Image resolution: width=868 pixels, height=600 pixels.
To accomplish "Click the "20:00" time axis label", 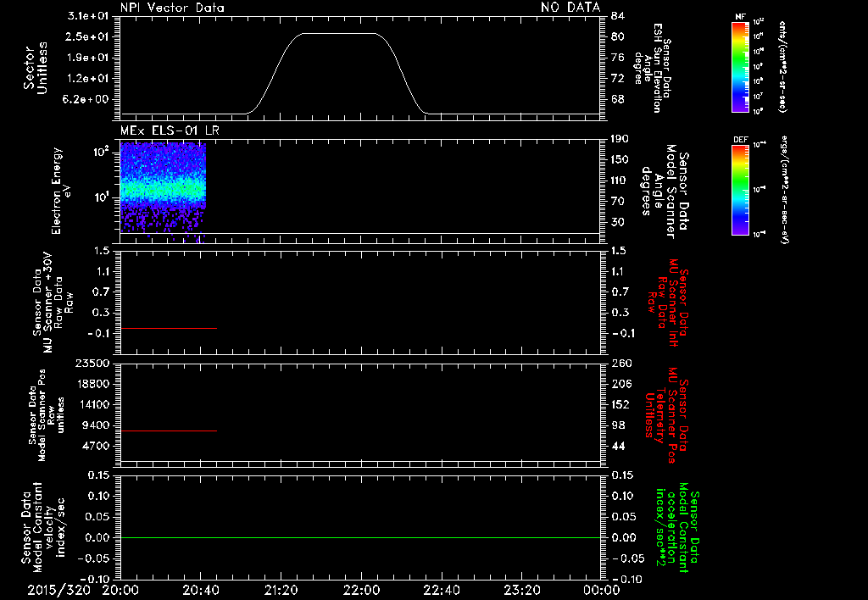I will pyautogui.click(x=120, y=591).
